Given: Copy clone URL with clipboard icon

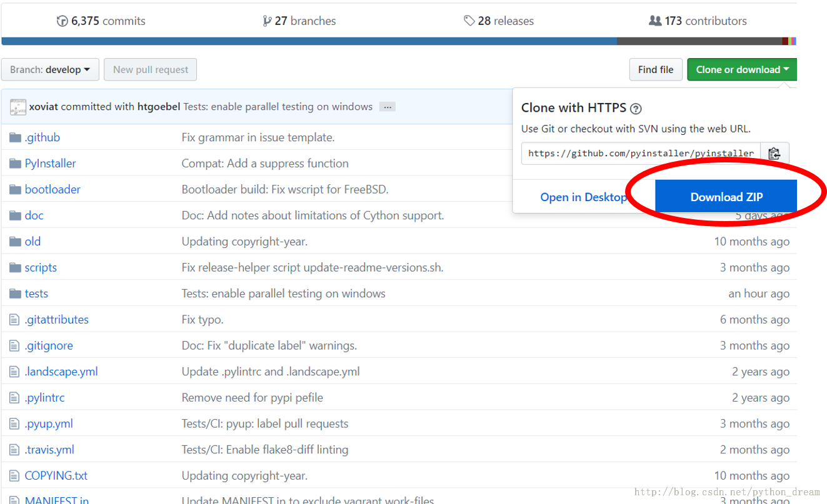Looking at the screenshot, I should click(774, 153).
